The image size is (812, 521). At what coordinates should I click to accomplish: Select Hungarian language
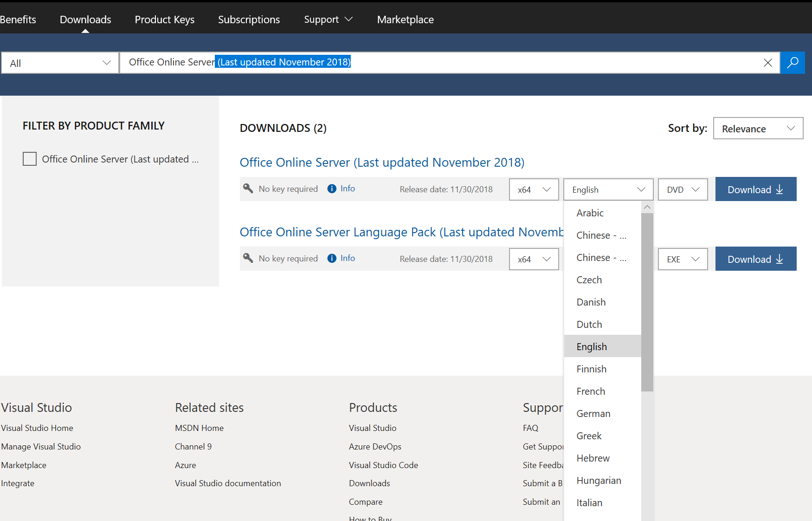602,480
